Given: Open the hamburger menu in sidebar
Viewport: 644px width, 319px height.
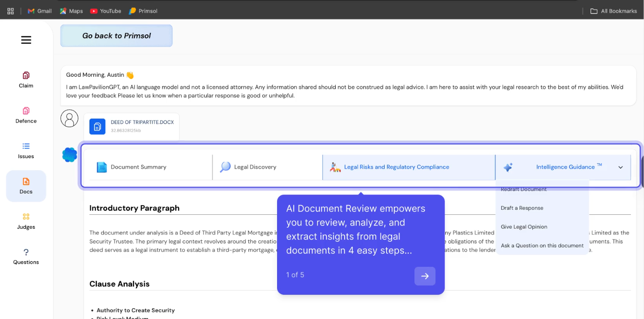Looking at the screenshot, I should click(x=26, y=40).
